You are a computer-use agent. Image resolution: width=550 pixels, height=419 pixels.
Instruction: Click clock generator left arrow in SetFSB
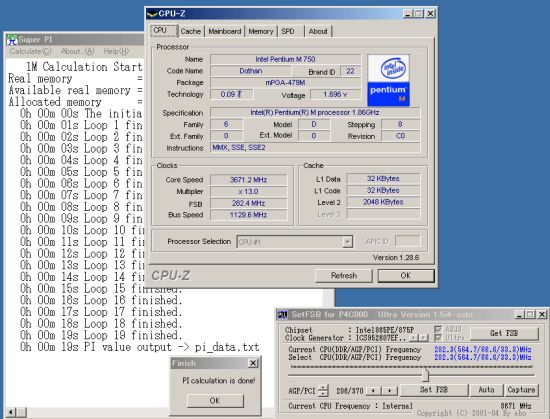pos(414,338)
